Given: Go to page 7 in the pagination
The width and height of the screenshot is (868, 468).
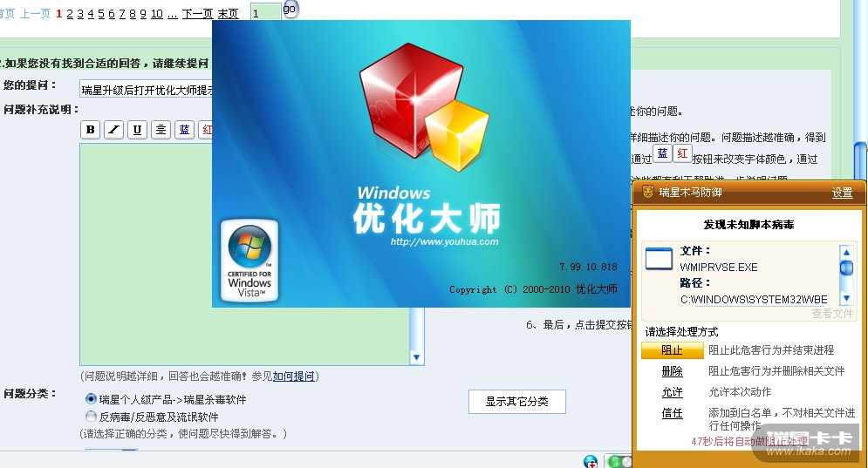Looking at the screenshot, I should point(122,14).
